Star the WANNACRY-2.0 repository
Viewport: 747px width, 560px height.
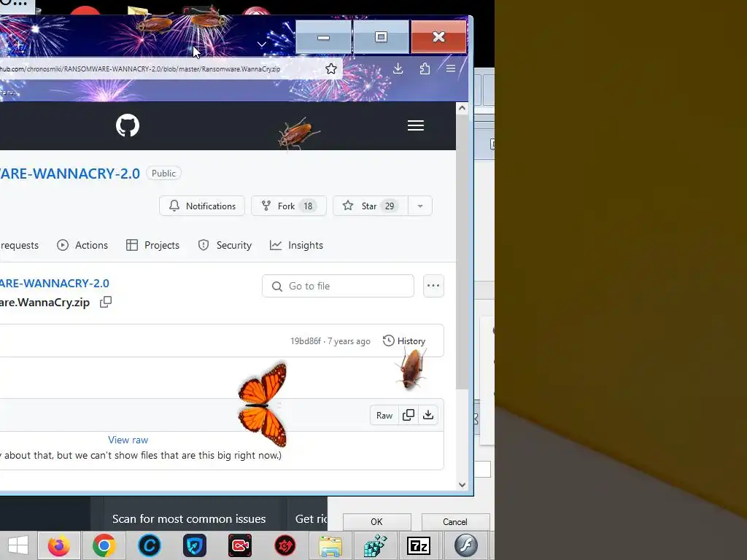click(x=370, y=206)
